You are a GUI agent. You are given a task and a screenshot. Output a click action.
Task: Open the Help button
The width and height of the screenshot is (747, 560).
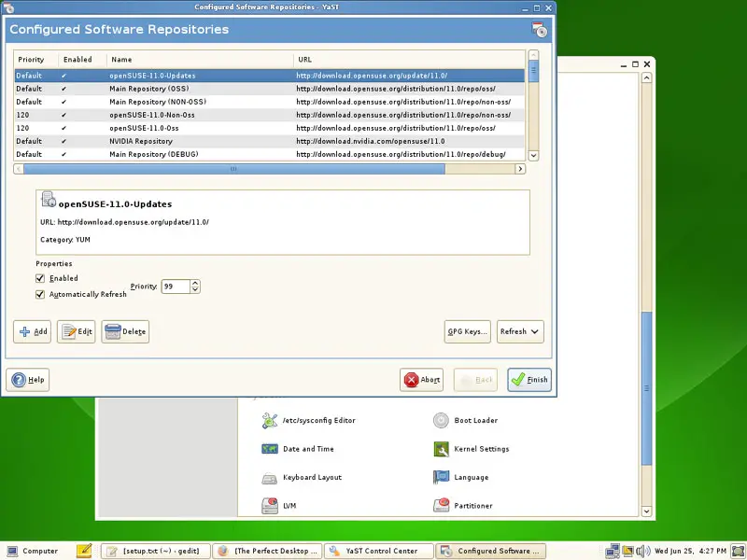(x=28, y=380)
